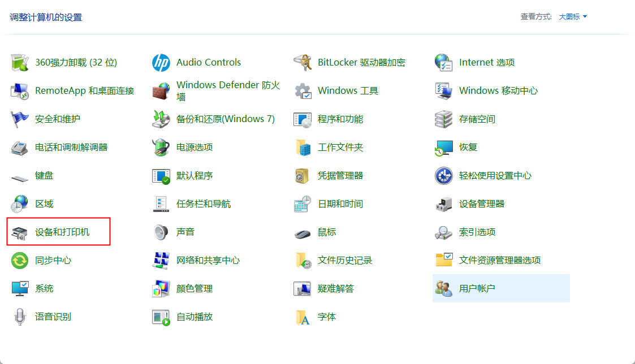Open the 工作文件夹 icon
Screen dimensions: 635x364
point(302,148)
